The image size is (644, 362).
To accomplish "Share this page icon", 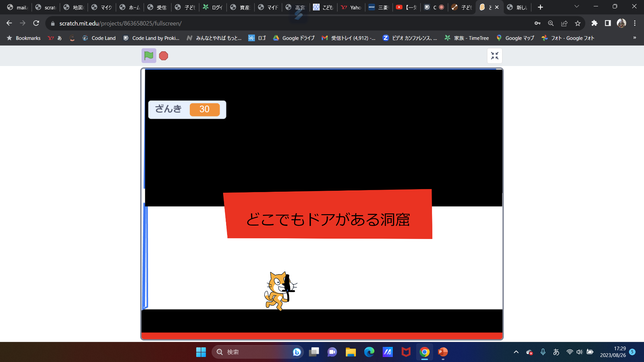I will coord(564,23).
